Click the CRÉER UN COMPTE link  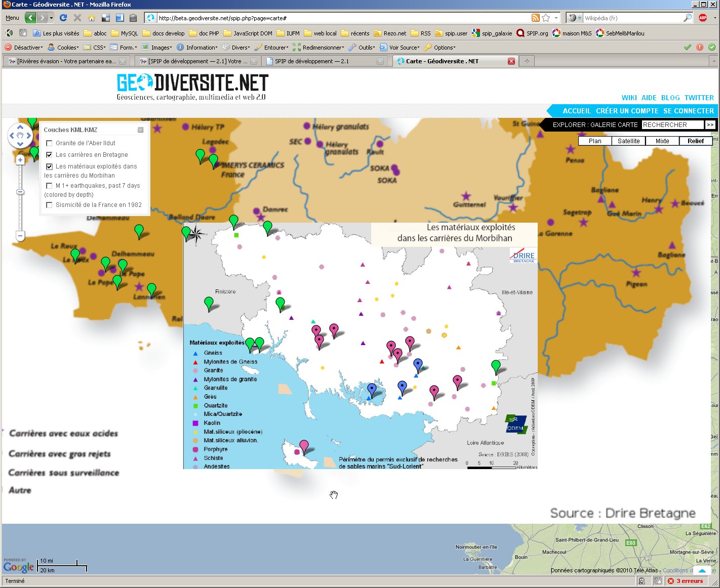[627, 111]
